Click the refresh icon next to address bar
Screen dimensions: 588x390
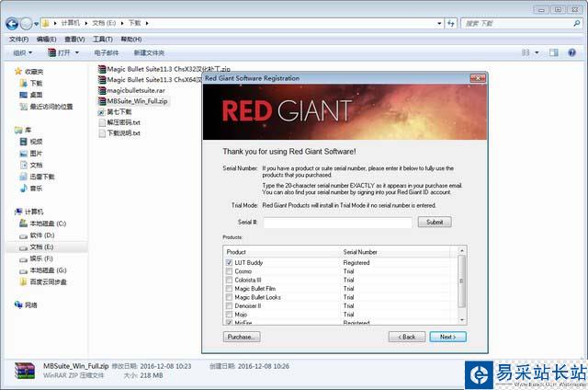[x=451, y=23]
